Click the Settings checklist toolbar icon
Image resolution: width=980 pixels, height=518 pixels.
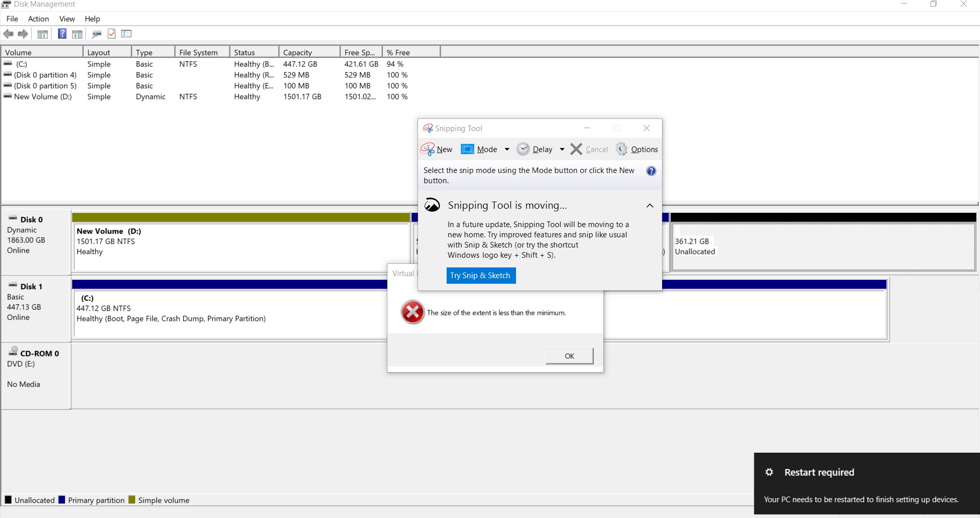pos(127,34)
